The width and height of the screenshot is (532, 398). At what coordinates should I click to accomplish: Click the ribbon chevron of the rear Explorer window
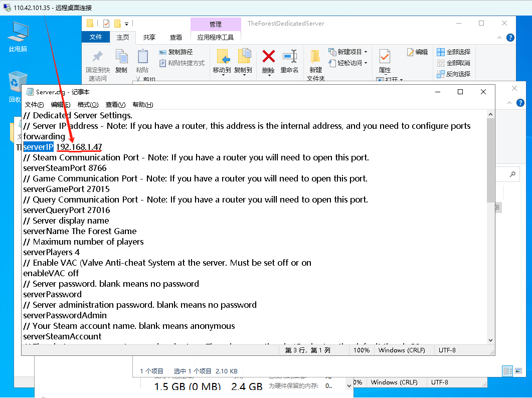click(x=509, y=103)
